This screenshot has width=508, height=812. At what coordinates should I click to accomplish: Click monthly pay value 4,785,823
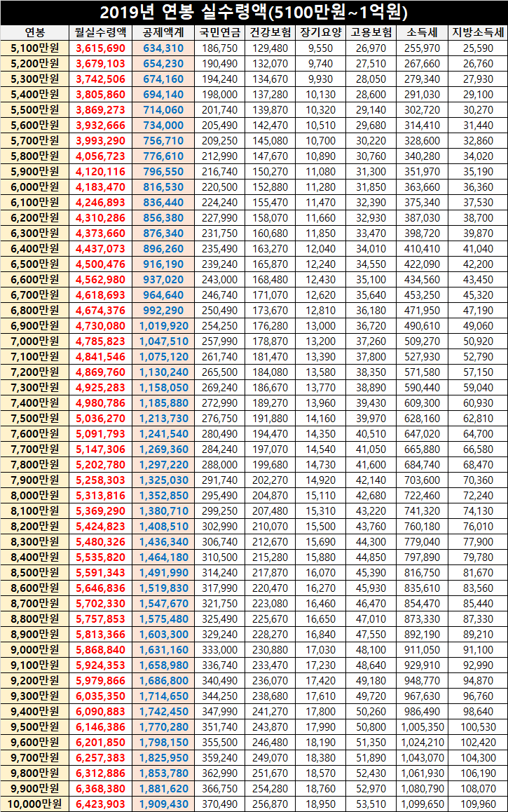(x=100, y=341)
